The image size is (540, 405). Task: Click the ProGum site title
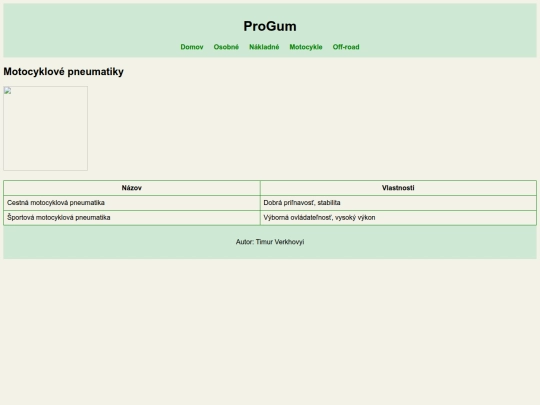(x=270, y=26)
